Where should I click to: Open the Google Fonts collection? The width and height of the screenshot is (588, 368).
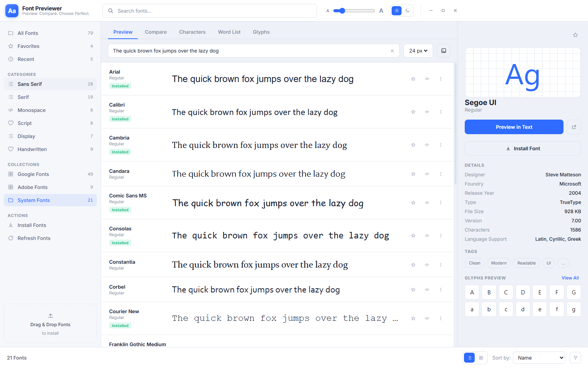point(50,174)
